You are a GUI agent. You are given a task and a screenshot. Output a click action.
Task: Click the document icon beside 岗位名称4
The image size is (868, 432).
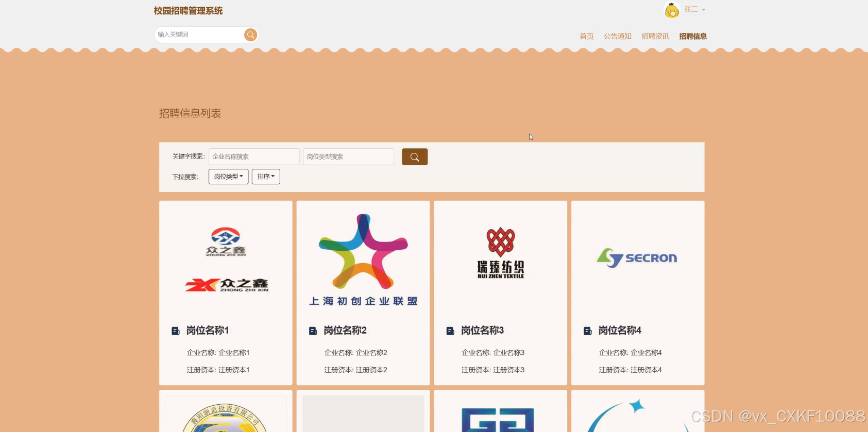coord(588,331)
